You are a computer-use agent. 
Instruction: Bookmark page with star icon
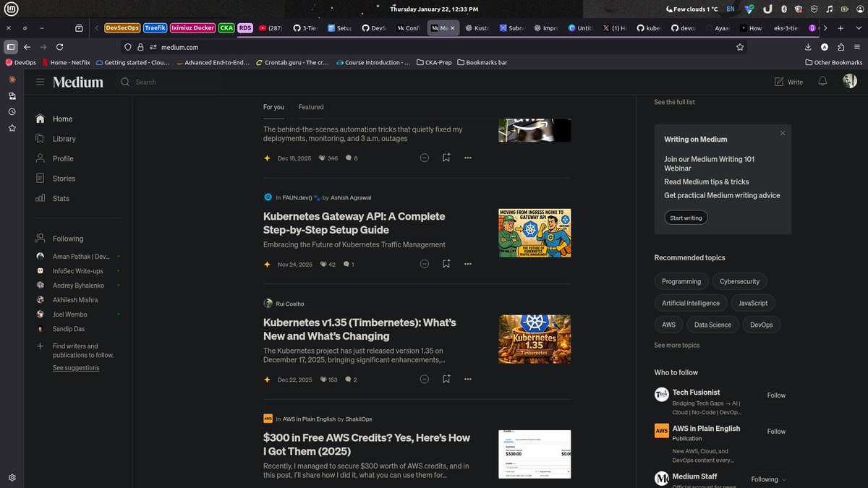click(x=740, y=46)
